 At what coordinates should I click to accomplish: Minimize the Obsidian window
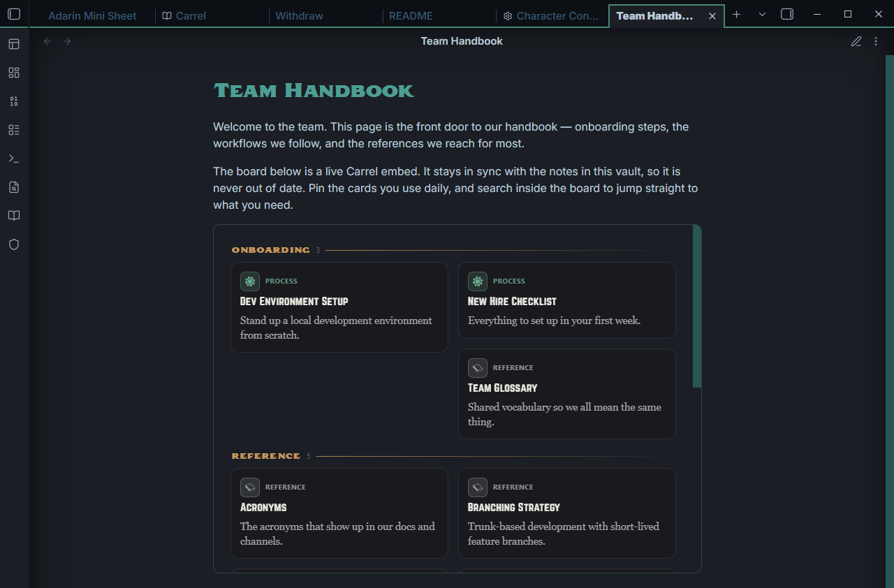pos(817,15)
